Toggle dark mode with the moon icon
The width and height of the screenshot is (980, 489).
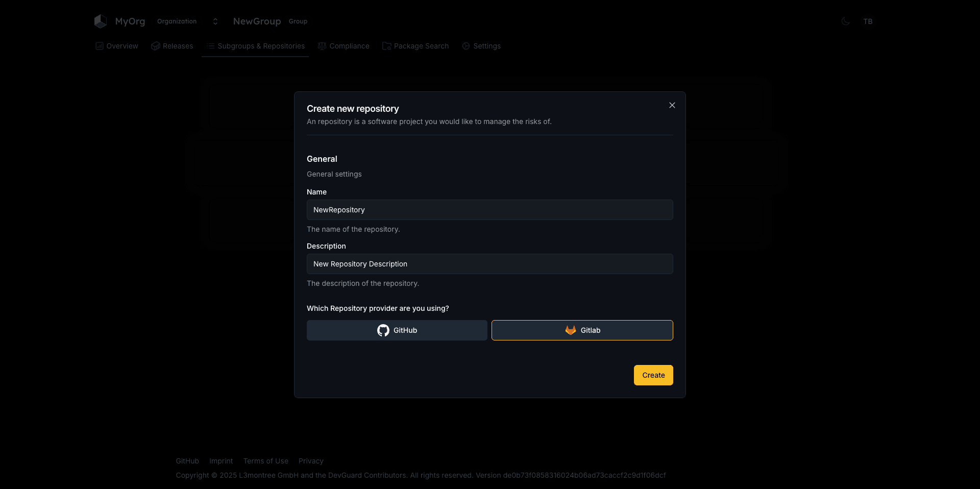(x=846, y=21)
